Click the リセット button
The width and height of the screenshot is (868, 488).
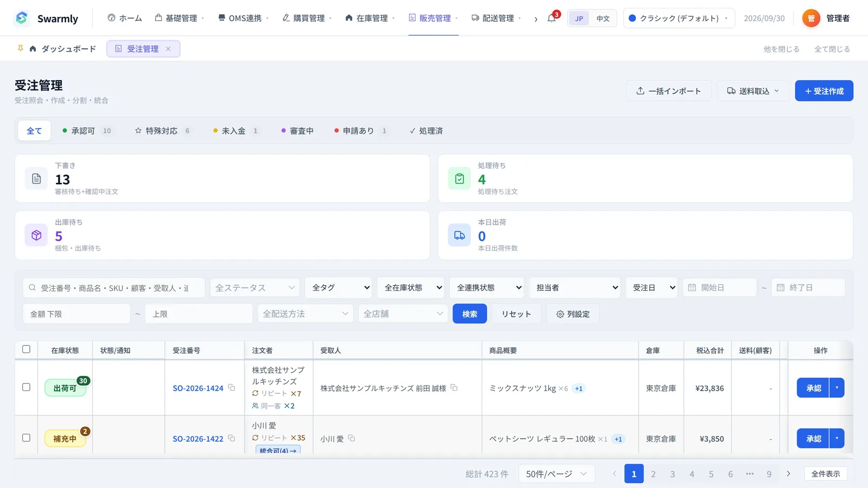pyautogui.click(x=516, y=313)
